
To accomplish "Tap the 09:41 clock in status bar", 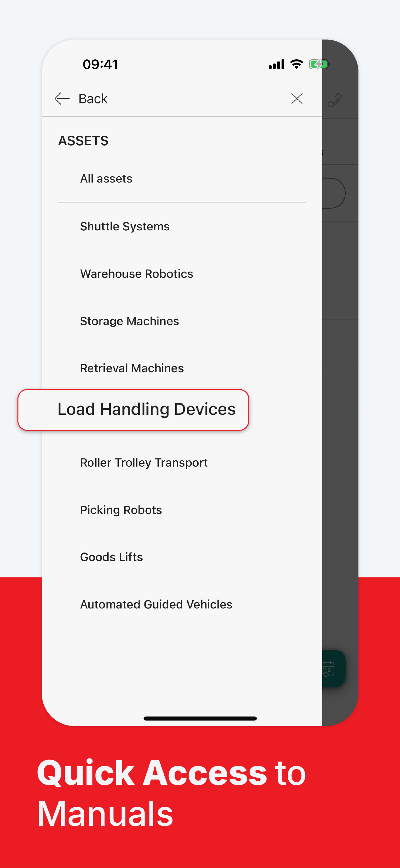I will pos(100,64).
